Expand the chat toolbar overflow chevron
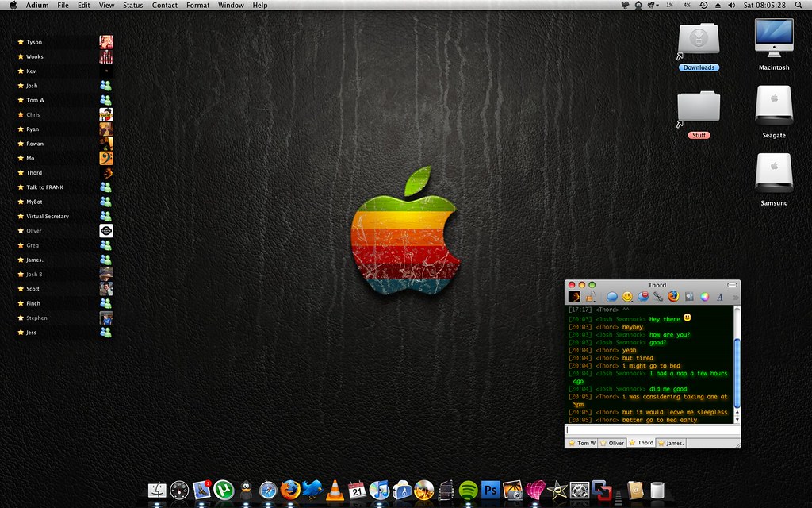812x508 pixels. pos(735,298)
